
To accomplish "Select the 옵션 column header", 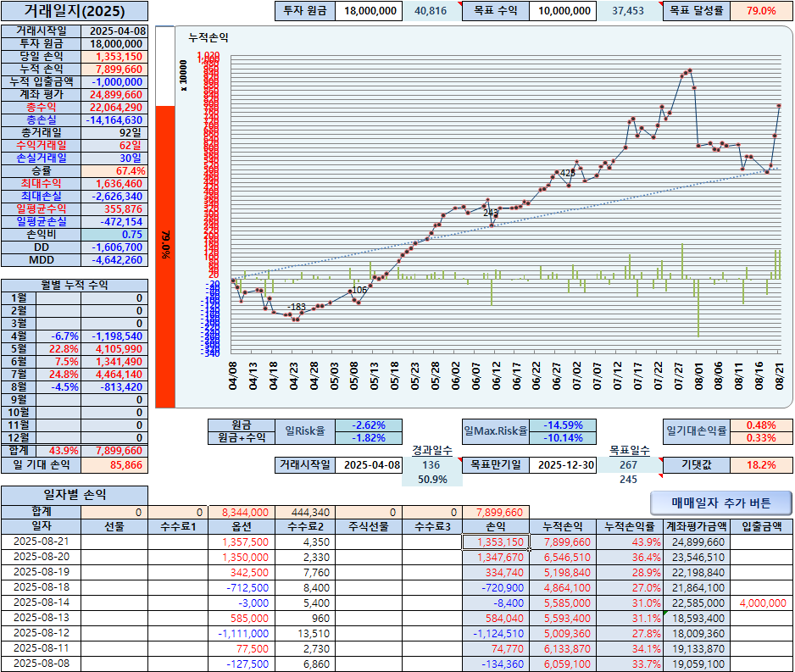I will click(242, 526).
